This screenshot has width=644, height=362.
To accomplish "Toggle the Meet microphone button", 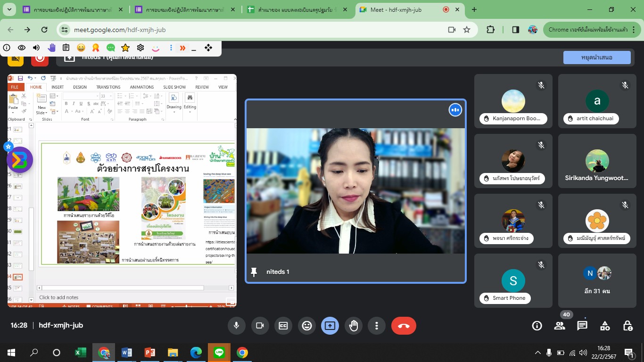I will pyautogui.click(x=236, y=326).
